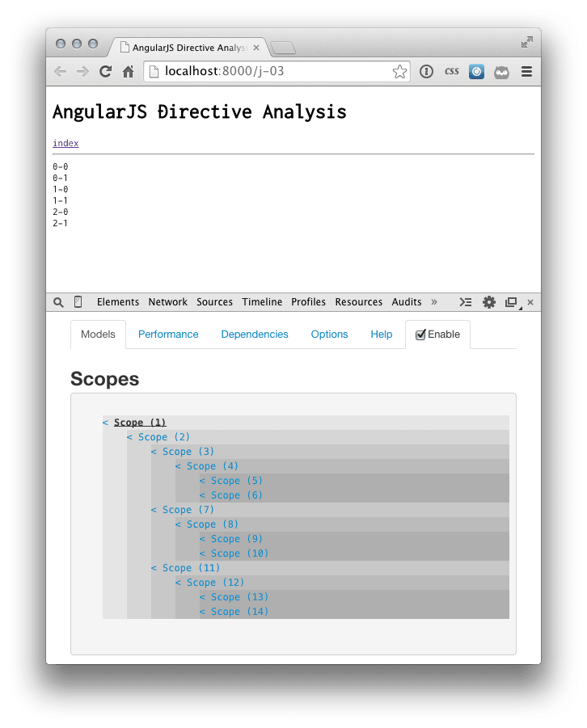Viewport: 587px width, 728px height.
Task: Open the Network DevTools panel
Action: (x=168, y=302)
